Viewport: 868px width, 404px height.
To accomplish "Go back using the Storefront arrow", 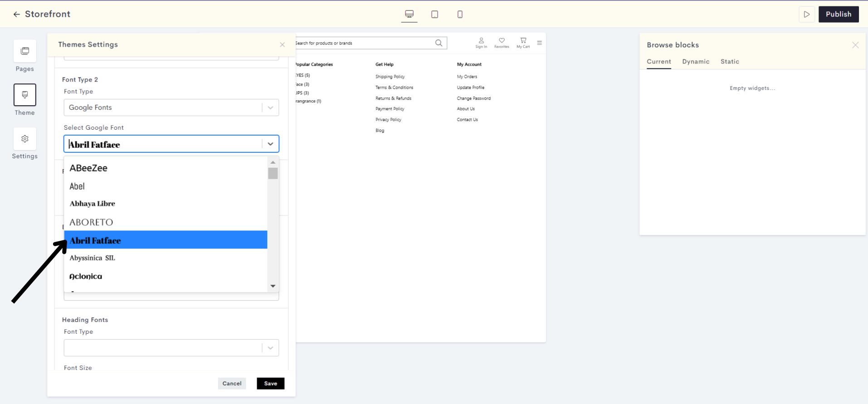I will [17, 15].
